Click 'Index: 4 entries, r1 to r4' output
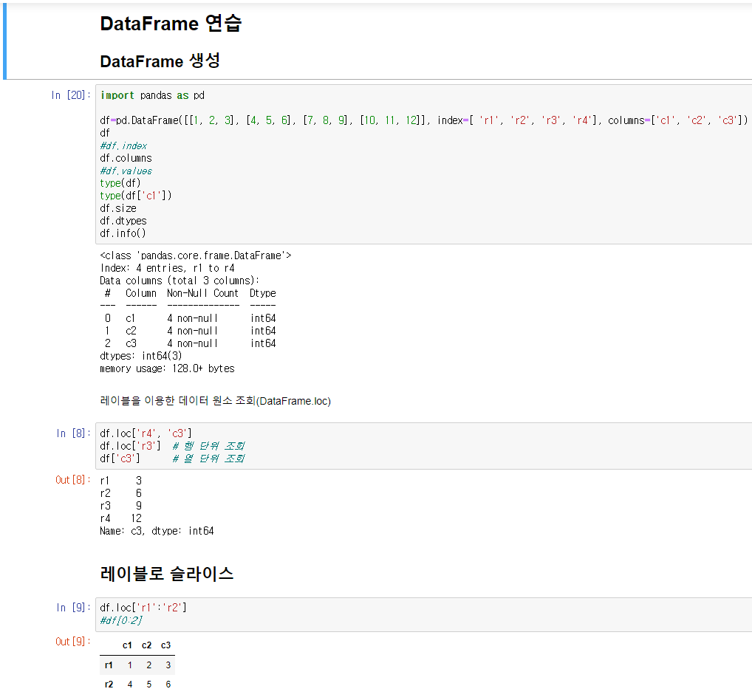The width and height of the screenshot is (752, 700). pyautogui.click(x=168, y=268)
